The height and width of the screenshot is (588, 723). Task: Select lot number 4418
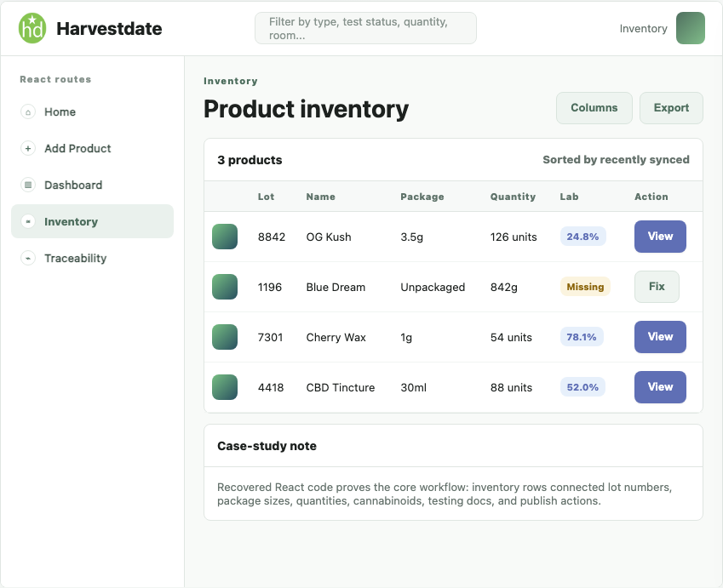coord(270,387)
